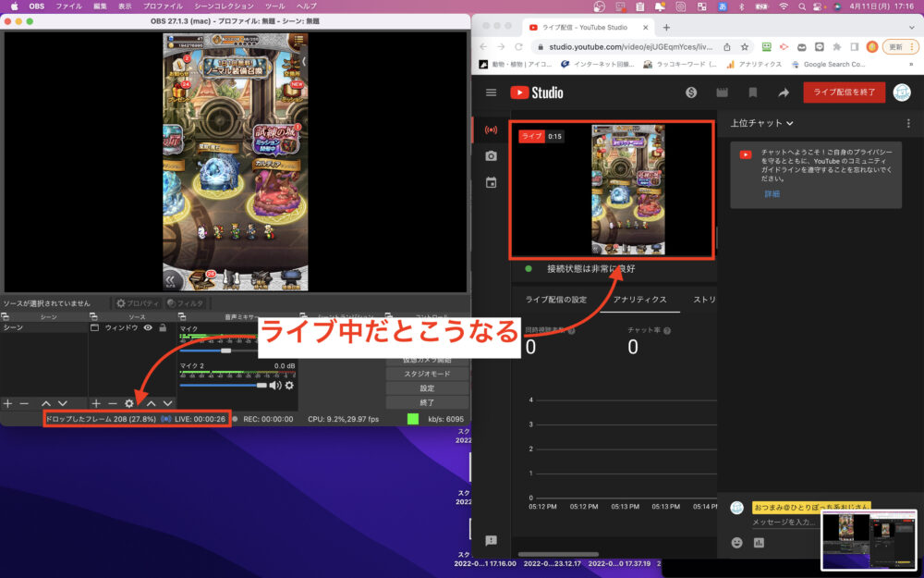Switch to the ライブ配信の設定 tab

coord(555,300)
